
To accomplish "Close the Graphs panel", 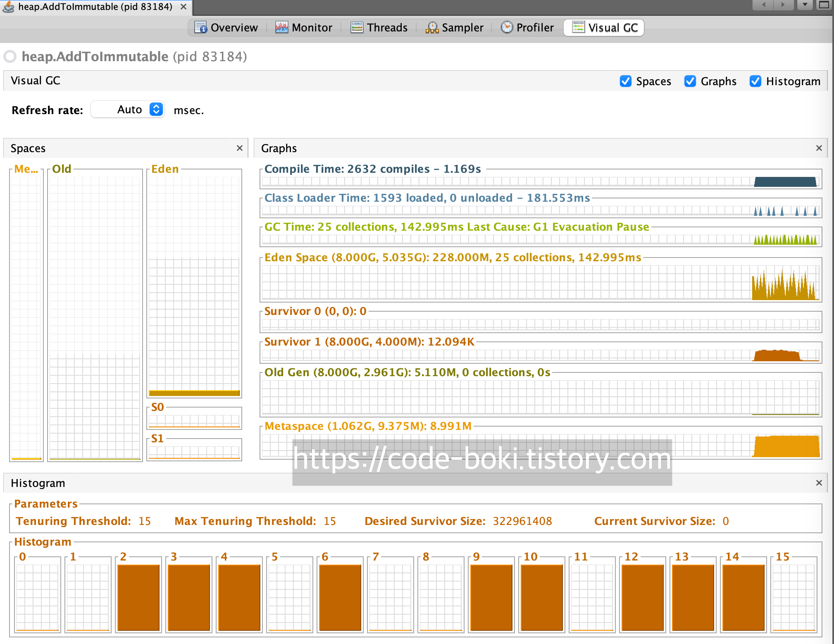I will tap(819, 148).
